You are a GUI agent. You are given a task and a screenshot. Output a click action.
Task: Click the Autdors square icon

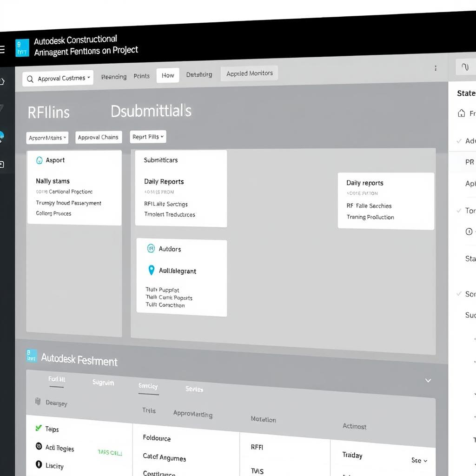pyautogui.click(x=151, y=248)
